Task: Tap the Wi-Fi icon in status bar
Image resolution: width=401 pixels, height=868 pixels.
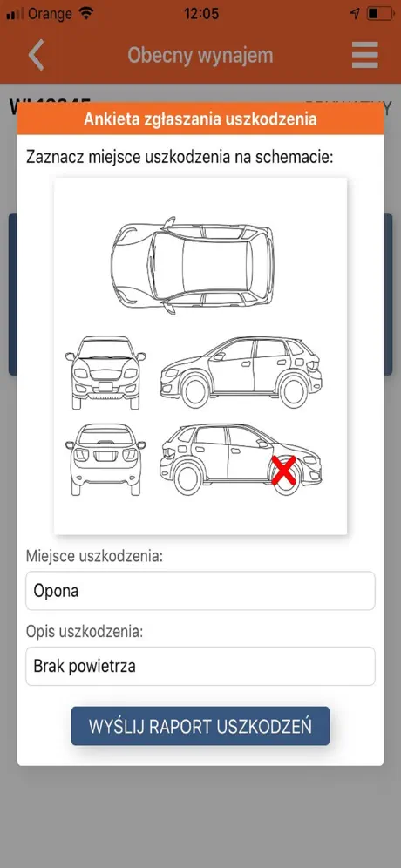Action: tap(85, 13)
